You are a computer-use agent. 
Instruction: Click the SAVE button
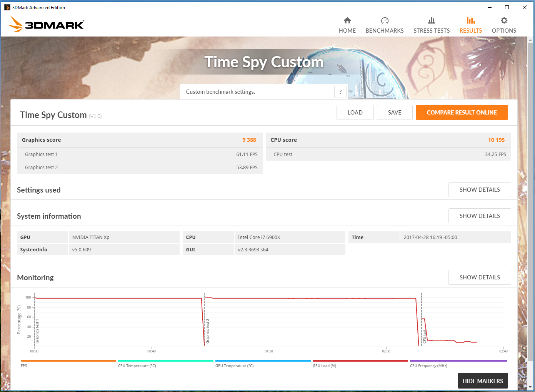coord(395,113)
